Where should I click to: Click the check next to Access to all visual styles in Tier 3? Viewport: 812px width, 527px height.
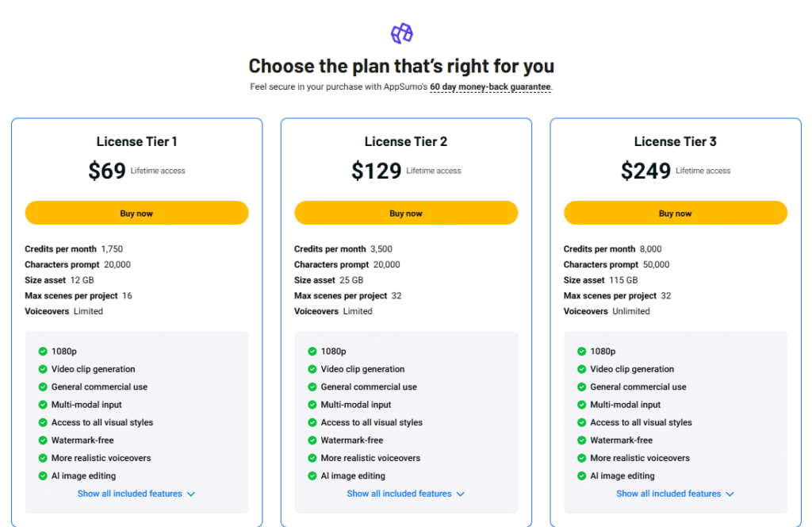pyautogui.click(x=580, y=422)
